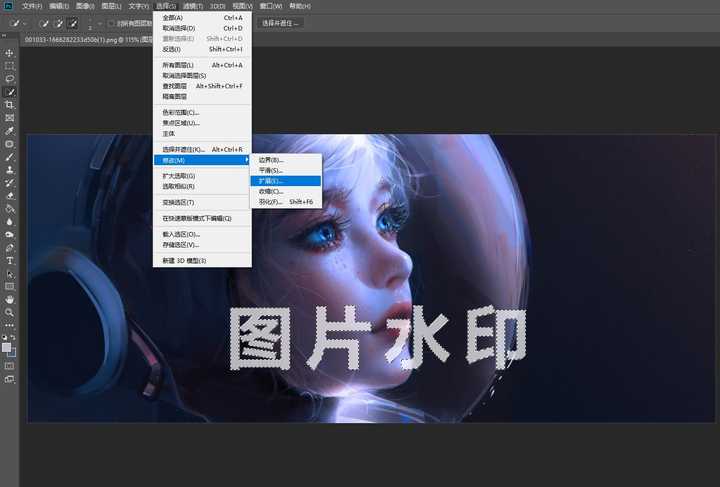Select the Type tool
The width and height of the screenshot is (720, 487).
(x=9, y=261)
